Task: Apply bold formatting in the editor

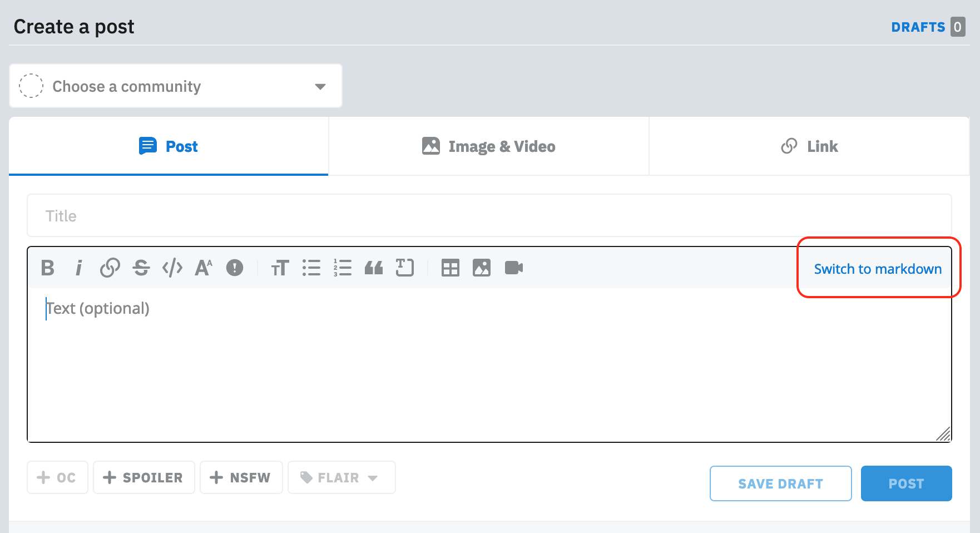Action: point(47,268)
